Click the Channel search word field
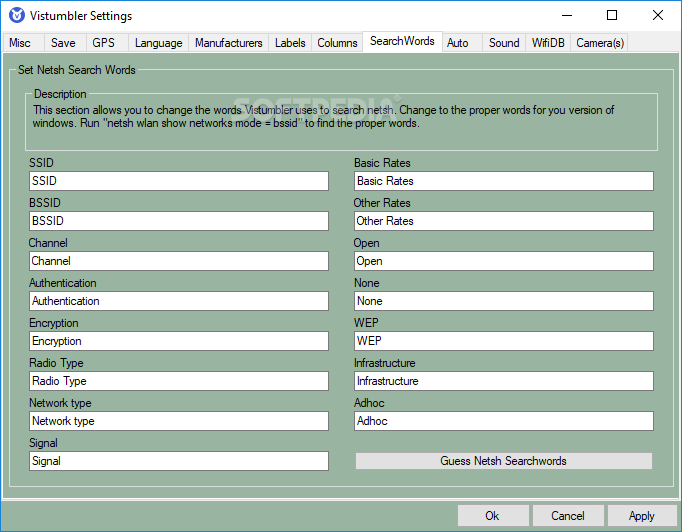 (179, 261)
